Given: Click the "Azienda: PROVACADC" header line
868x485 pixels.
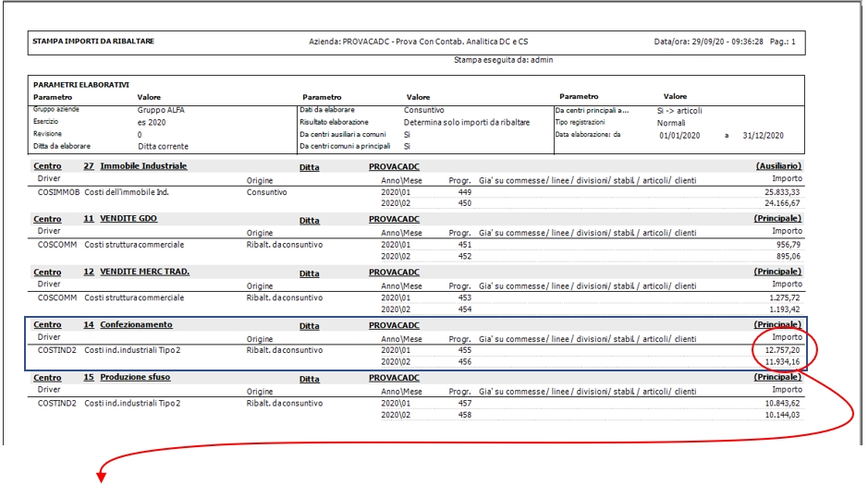Looking at the screenshot, I should (418, 42).
